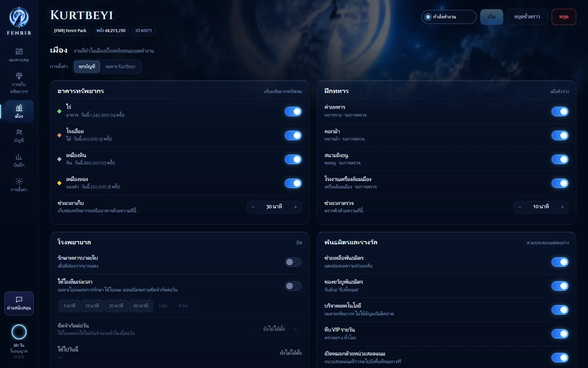Toggle หีบ VIP รายวัน switch
Image resolution: width=588 pixels, height=368 pixels.
point(560,334)
